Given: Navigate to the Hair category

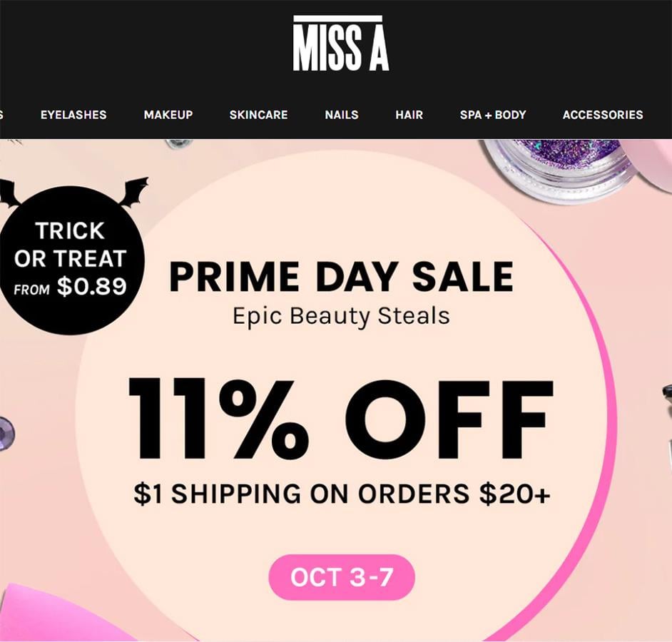Looking at the screenshot, I should pyautogui.click(x=409, y=115).
